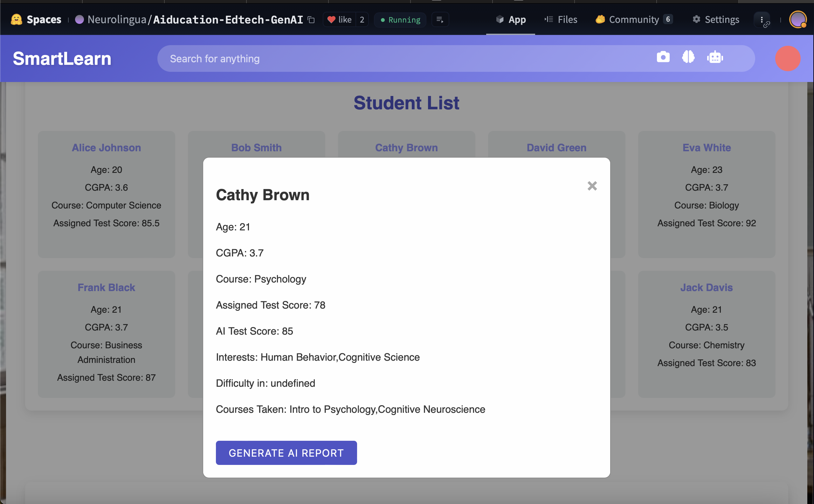Click the Neurolingua owner link
814x504 pixels.
[116, 20]
